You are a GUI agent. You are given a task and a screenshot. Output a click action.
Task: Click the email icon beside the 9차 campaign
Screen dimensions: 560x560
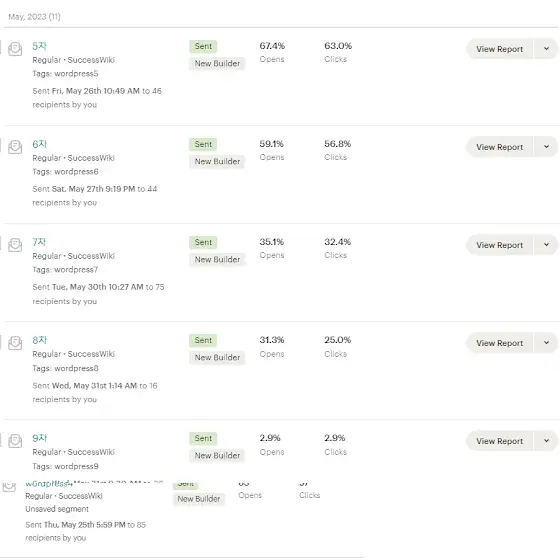pyautogui.click(x=15, y=441)
